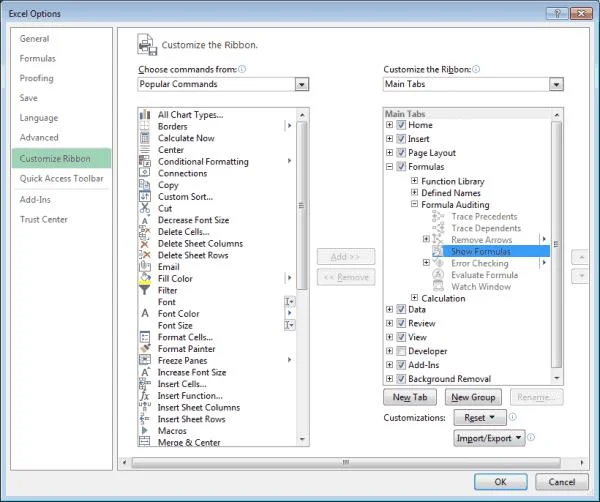Screen dimensions: 600x502
Task: Click the Filter funnel icon
Action: [x=145, y=290]
